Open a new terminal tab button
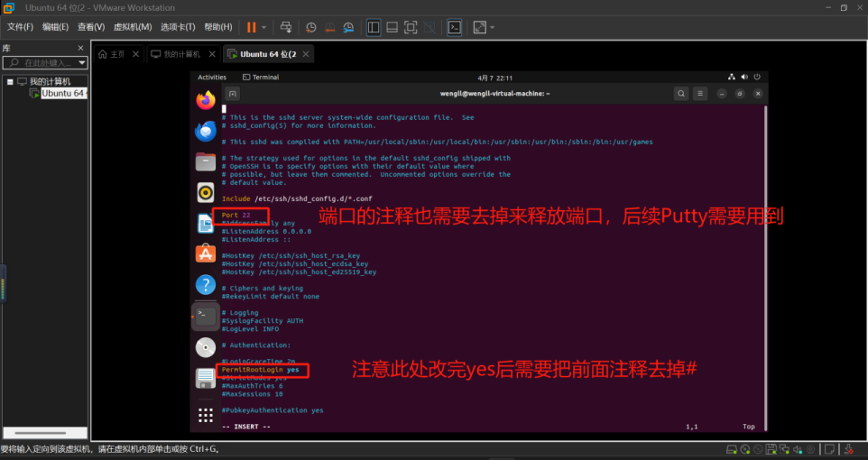 click(x=233, y=94)
